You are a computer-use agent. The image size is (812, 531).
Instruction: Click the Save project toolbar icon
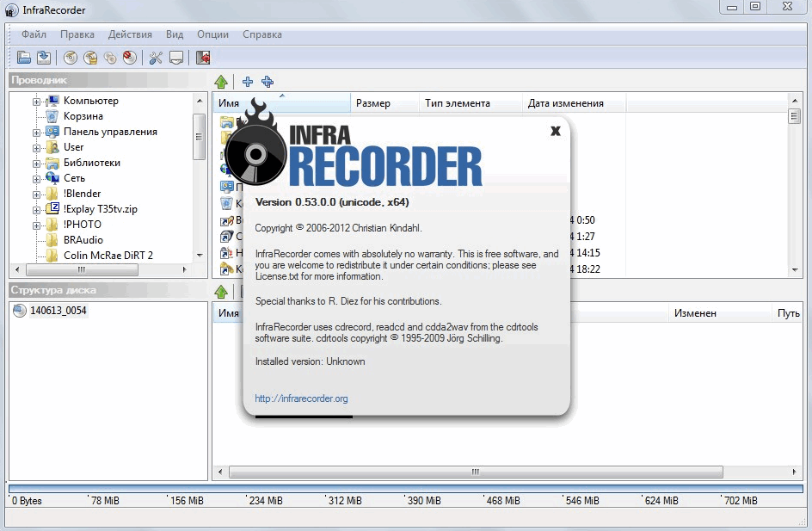point(44,58)
